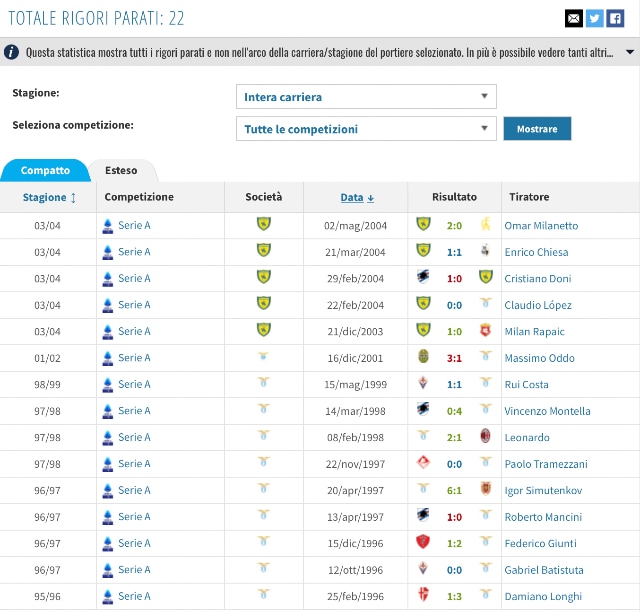Open Damiano Longhi player link

(543, 596)
